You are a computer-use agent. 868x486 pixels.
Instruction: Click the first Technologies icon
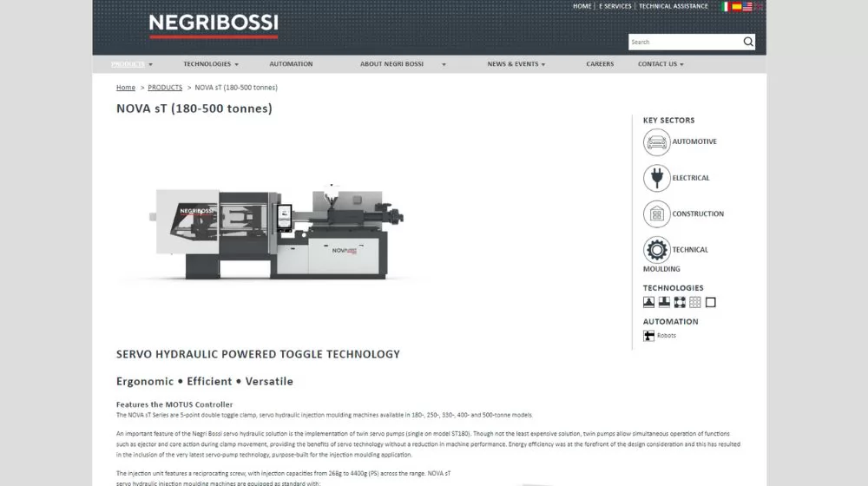point(648,302)
